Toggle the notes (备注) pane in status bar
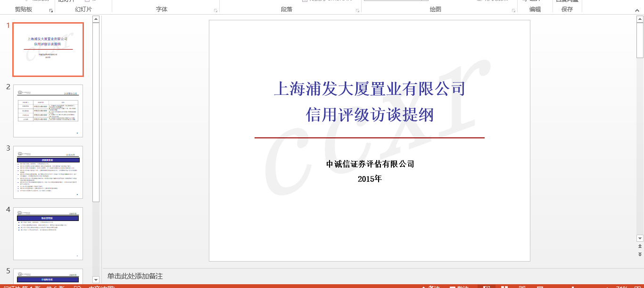 tap(429, 287)
